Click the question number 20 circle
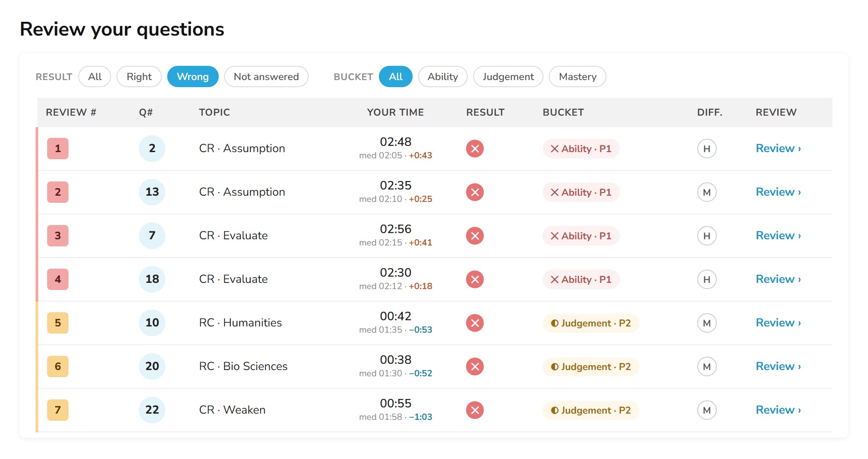868x459 pixels. coord(152,366)
